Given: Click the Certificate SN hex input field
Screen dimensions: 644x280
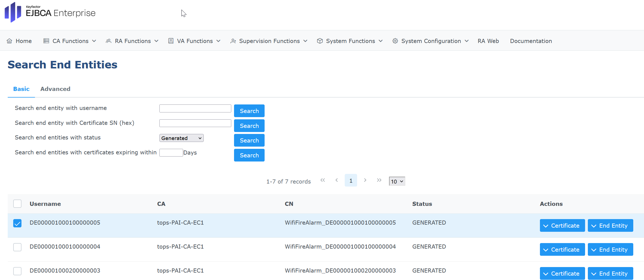Looking at the screenshot, I should [x=195, y=123].
